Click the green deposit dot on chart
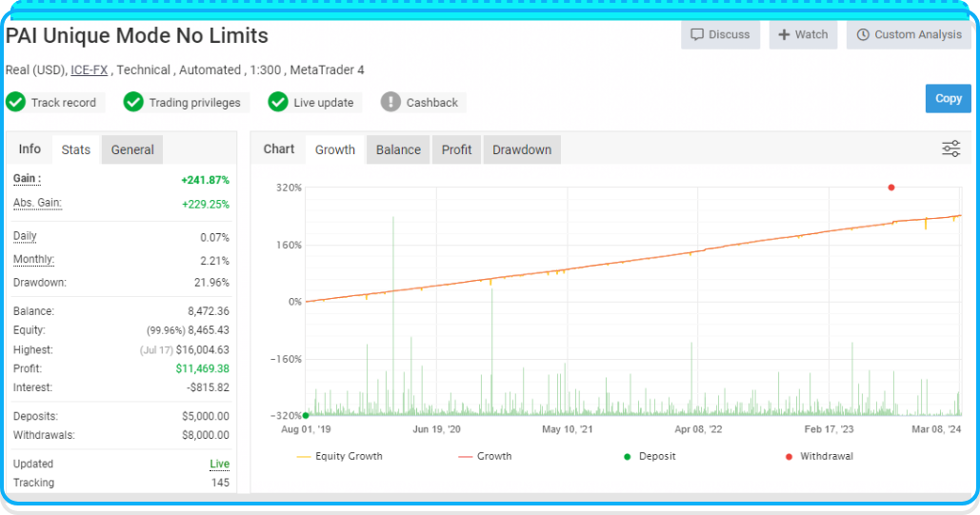The image size is (980, 515). [306, 415]
